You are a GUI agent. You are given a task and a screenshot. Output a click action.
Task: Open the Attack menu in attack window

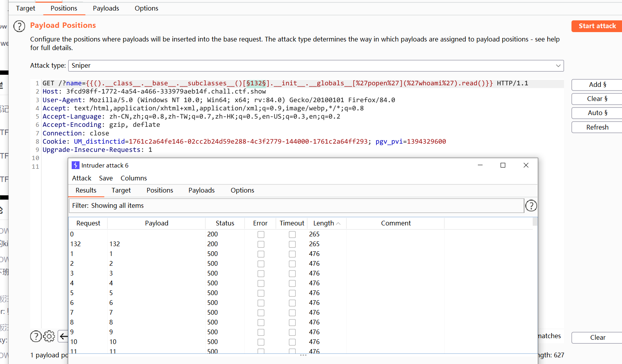[x=81, y=178]
